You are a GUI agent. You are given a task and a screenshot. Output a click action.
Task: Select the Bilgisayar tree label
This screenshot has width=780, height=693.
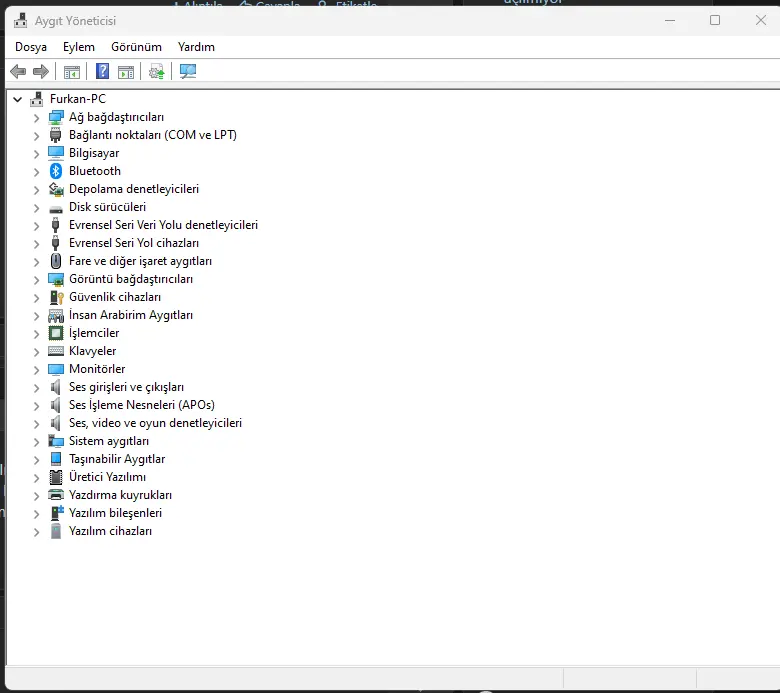tap(94, 153)
